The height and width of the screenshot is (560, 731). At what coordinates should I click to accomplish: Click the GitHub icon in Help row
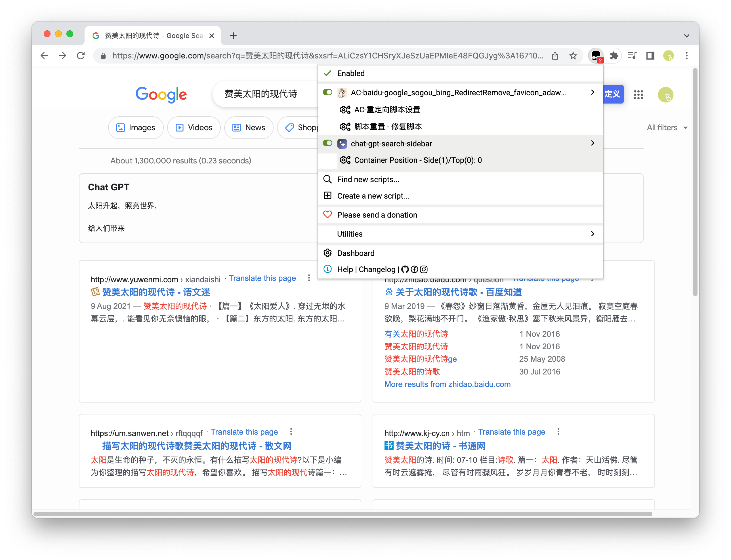click(x=405, y=269)
